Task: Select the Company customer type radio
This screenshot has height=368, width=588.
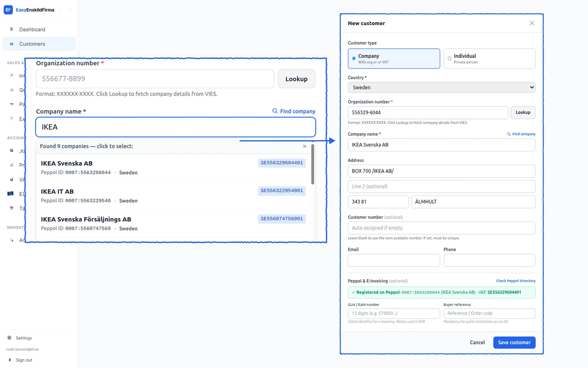Action: 354,58
